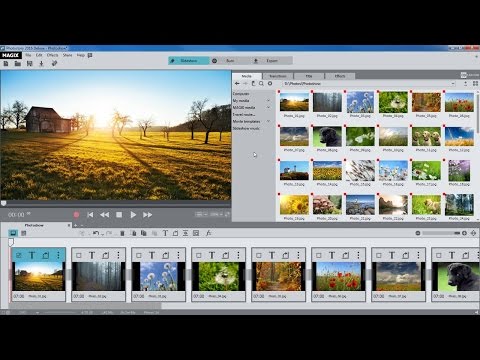Click the red Record button
This screenshot has width=480, height=360.
click(x=76, y=215)
